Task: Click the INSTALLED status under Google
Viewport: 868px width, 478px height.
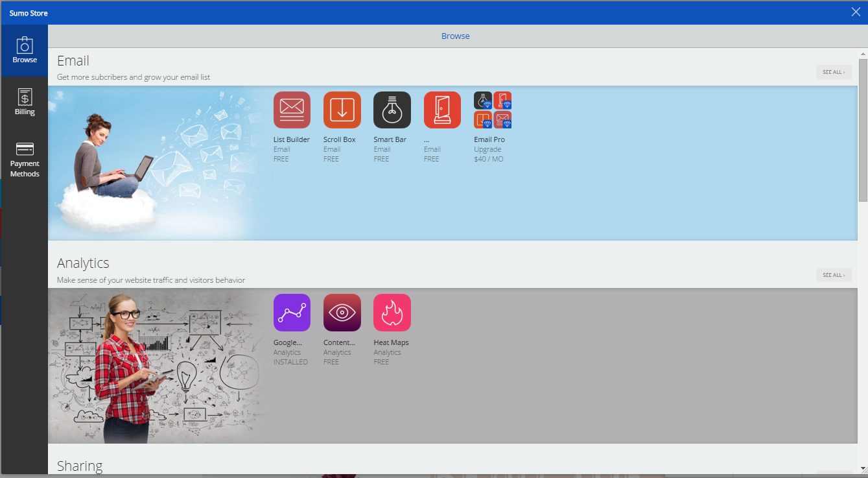Action: pos(290,362)
